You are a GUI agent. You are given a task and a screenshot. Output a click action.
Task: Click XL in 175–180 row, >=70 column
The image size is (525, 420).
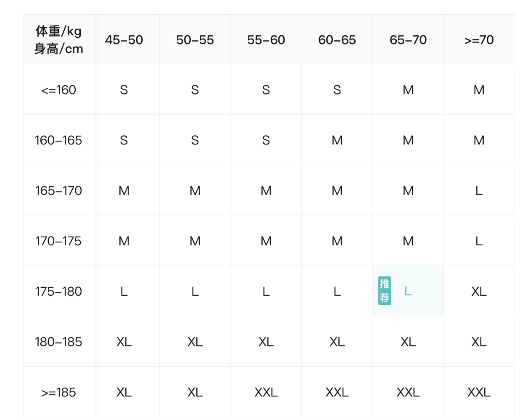pos(479,291)
